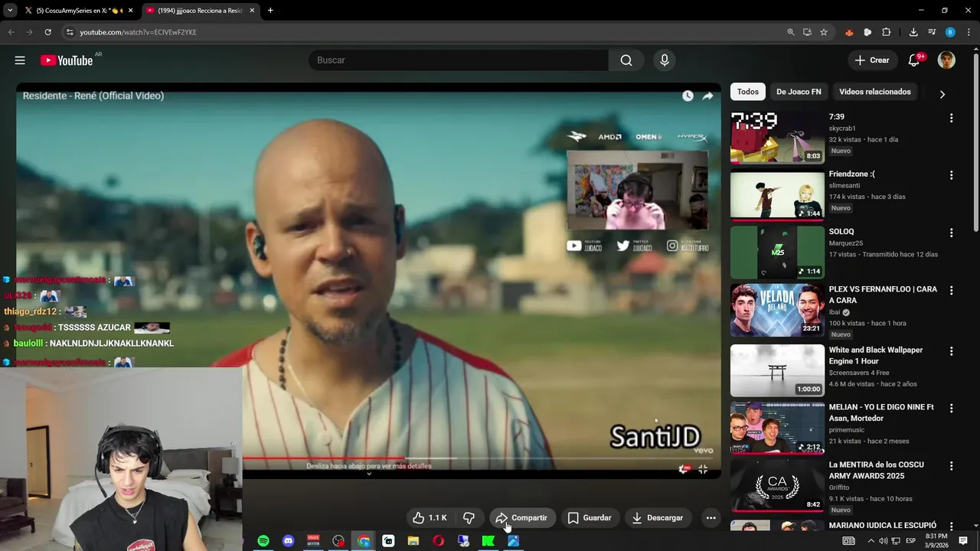Close the CoscuArmySeries X tab
Viewport: 980px width, 551px height.
coord(130,11)
